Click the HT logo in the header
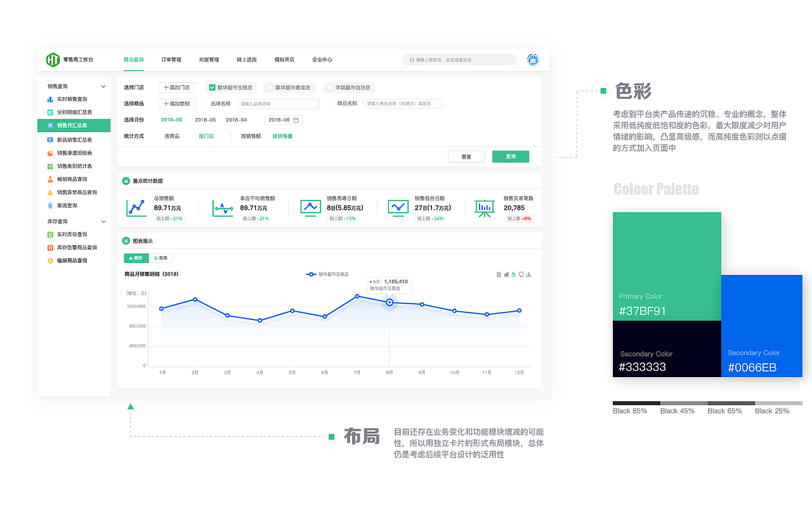Screen dimensions: 812x508 click(53, 60)
